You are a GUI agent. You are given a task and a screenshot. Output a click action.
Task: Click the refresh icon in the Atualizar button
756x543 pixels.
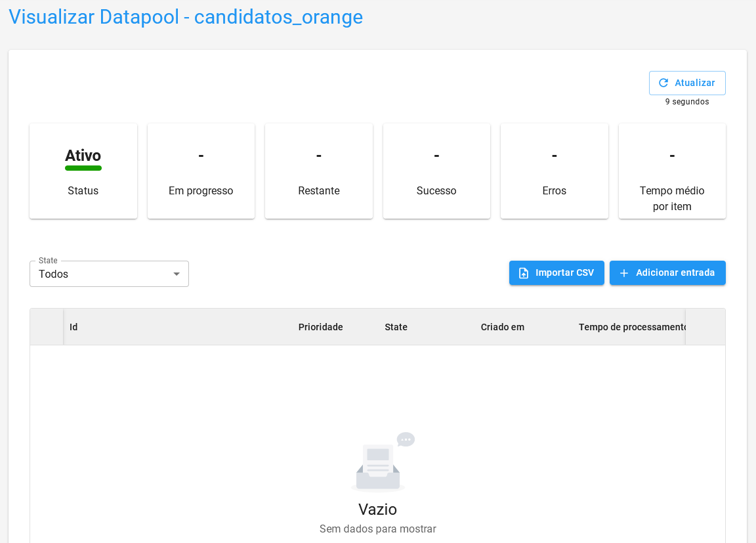coord(665,83)
